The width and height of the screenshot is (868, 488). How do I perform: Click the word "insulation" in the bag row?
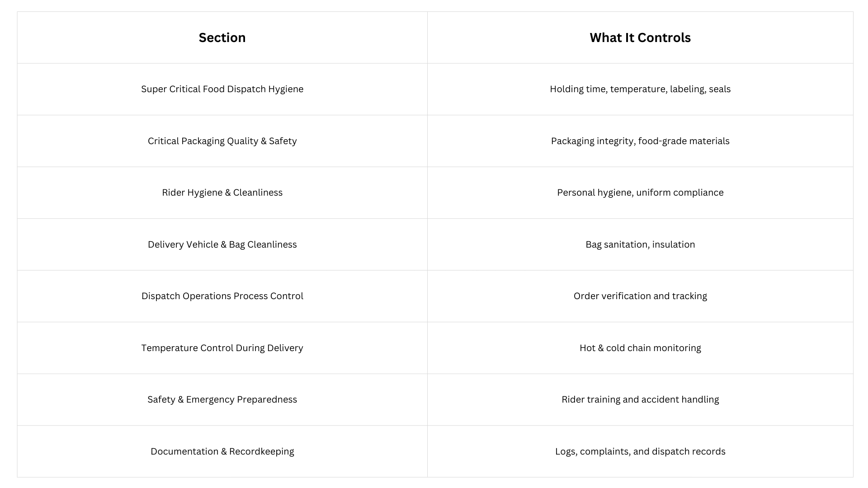pyautogui.click(x=674, y=244)
